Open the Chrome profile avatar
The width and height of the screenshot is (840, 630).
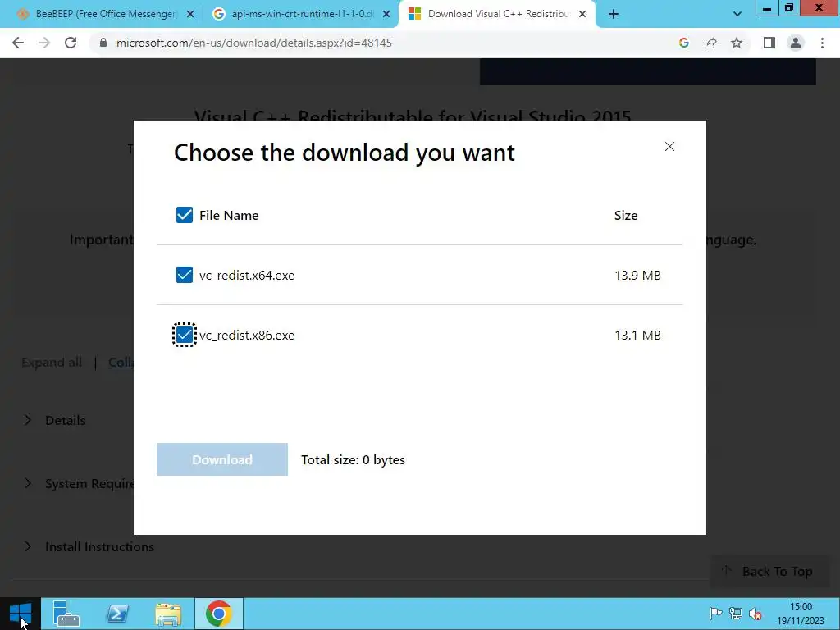(x=796, y=43)
